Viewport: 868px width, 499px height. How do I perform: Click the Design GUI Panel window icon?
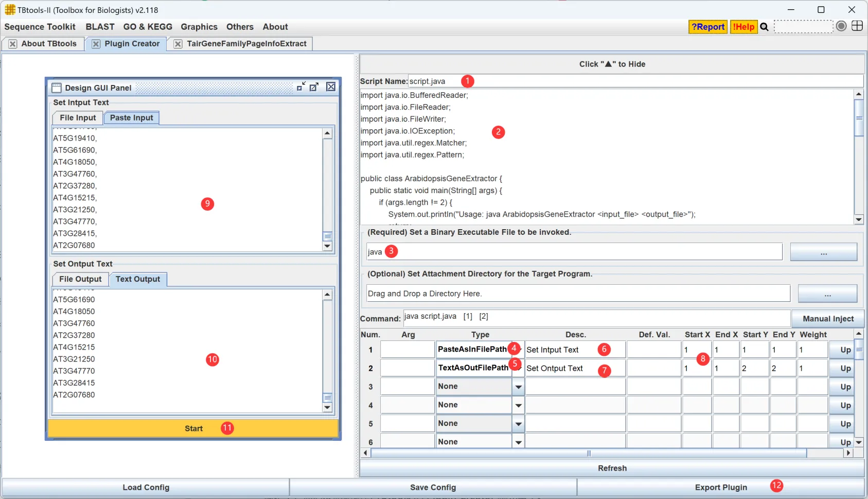(x=57, y=88)
